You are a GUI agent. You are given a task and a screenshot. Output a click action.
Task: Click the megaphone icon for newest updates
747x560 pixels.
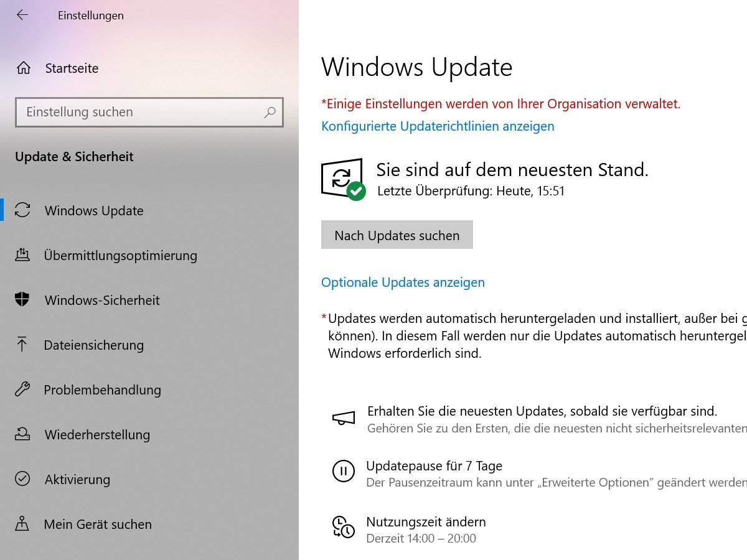point(343,418)
